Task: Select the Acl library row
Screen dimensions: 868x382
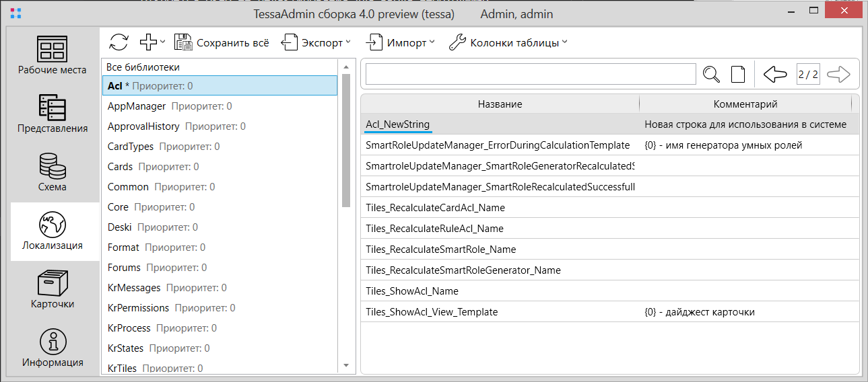Action: tap(220, 86)
